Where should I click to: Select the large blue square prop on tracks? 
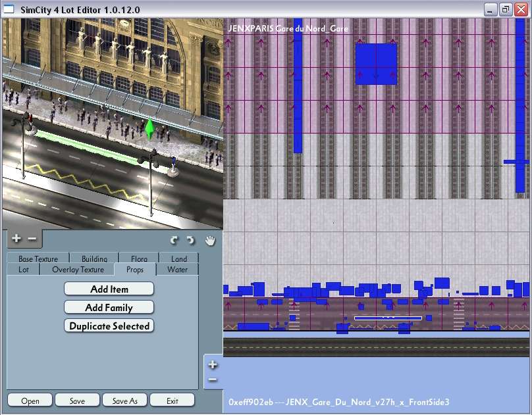376,64
